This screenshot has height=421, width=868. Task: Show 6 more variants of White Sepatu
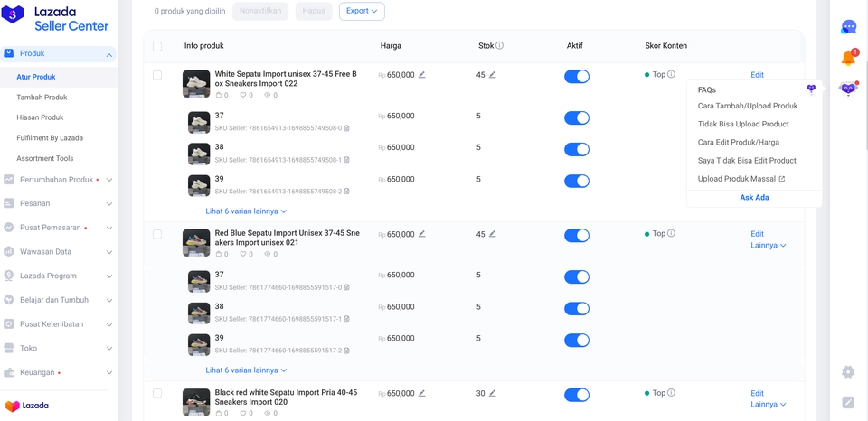coord(246,210)
